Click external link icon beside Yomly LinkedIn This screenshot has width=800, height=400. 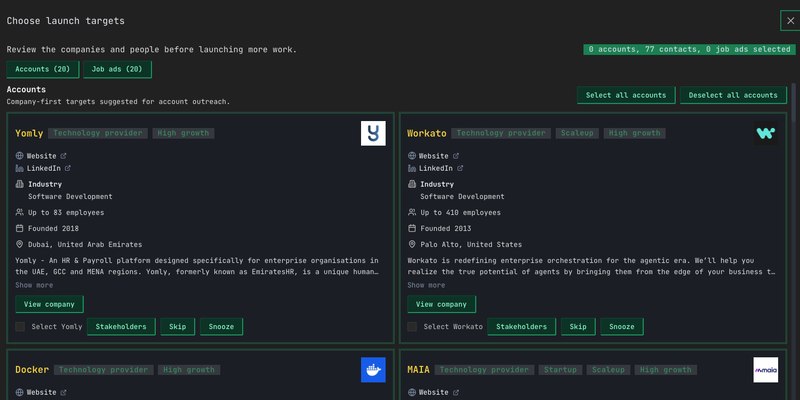68,168
